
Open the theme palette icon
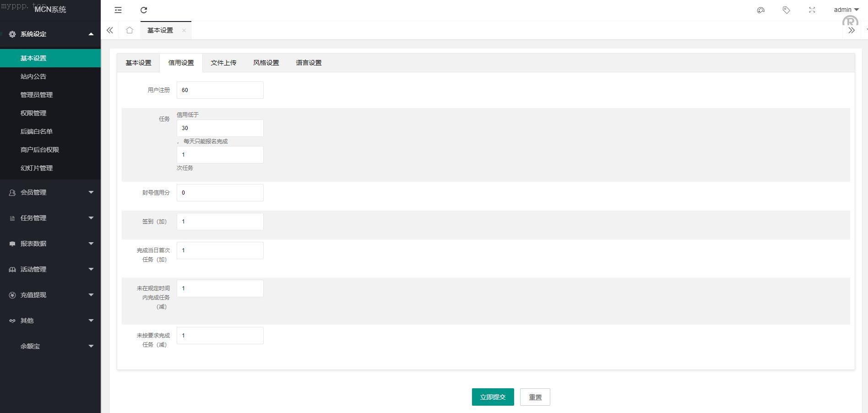(x=761, y=10)
